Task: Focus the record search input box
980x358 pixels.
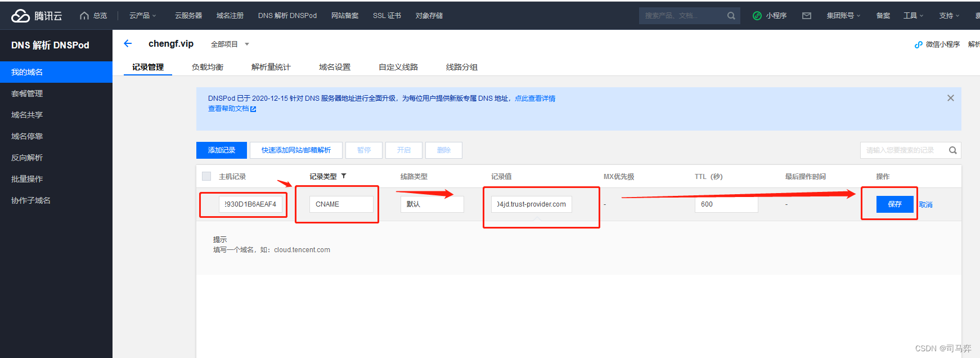Action: [x=910, y=150]
